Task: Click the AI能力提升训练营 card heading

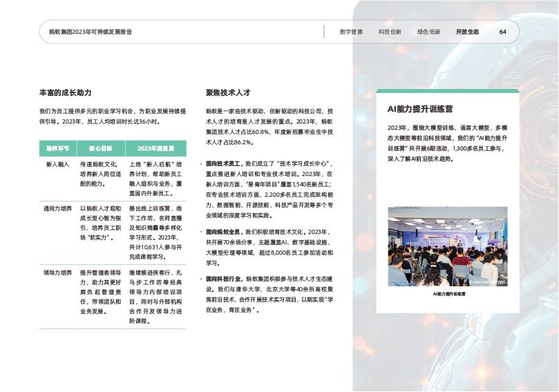Action: tap(420, 109)
